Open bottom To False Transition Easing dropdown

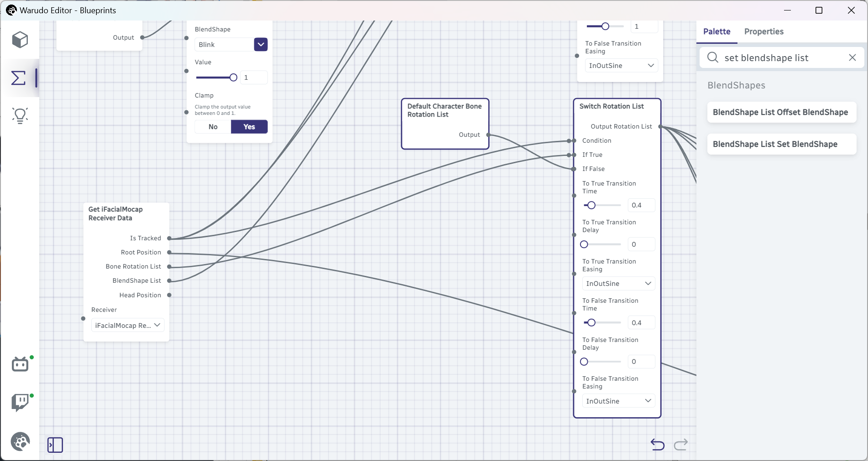[x=619, y=401]
